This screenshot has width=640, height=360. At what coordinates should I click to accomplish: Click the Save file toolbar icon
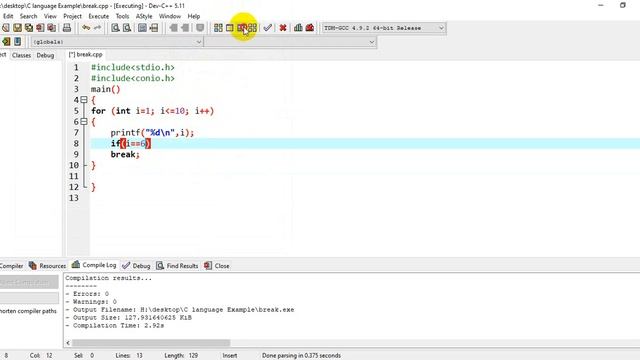point(17,28)
